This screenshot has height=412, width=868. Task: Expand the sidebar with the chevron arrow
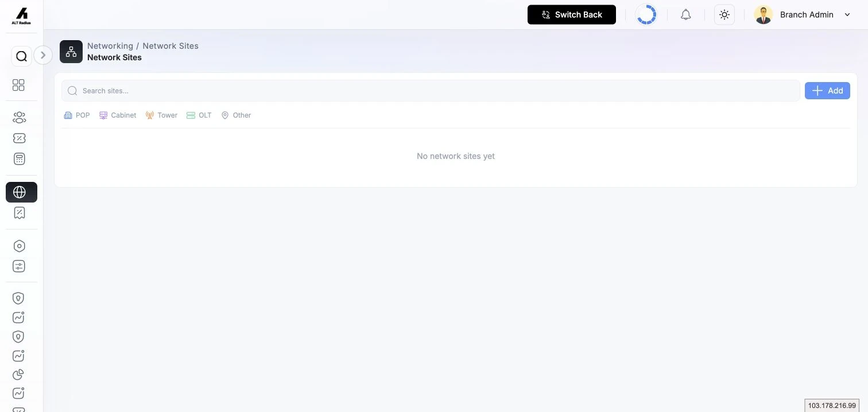point(43,55)
